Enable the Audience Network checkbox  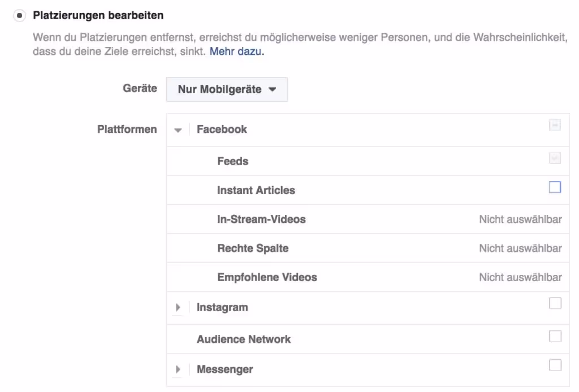click(555, 336)
